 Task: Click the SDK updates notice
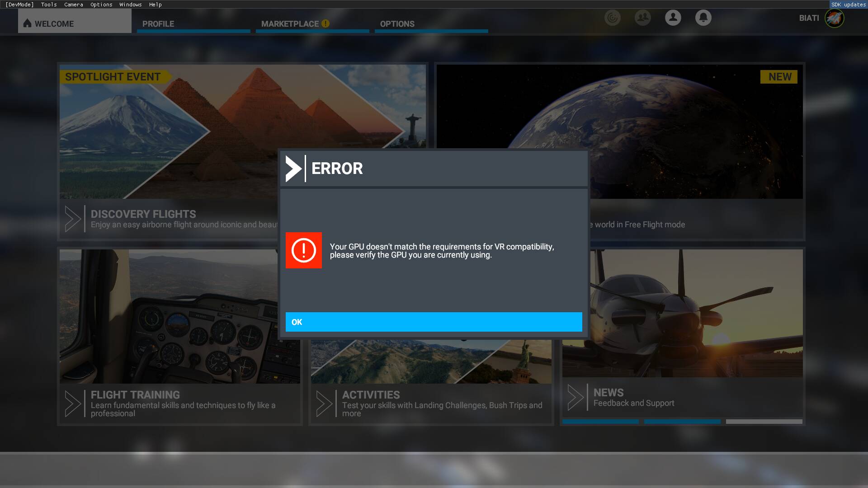pos(848,5)
